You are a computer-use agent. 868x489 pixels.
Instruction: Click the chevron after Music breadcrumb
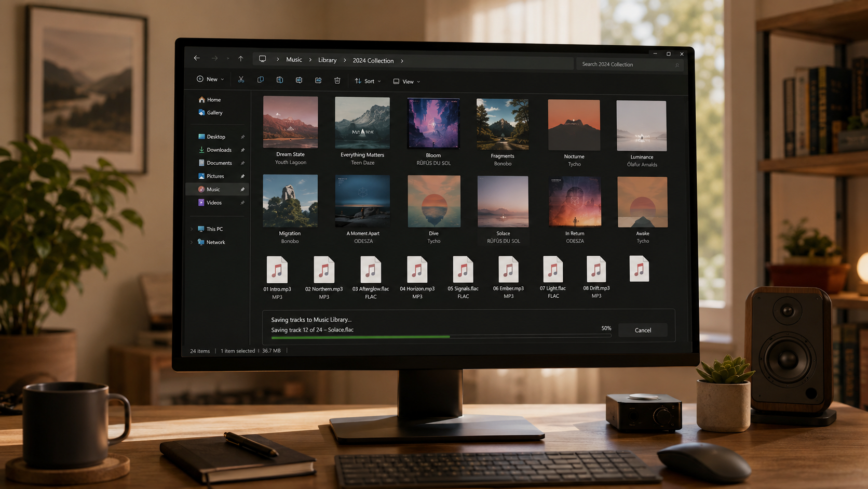(310, 60)
